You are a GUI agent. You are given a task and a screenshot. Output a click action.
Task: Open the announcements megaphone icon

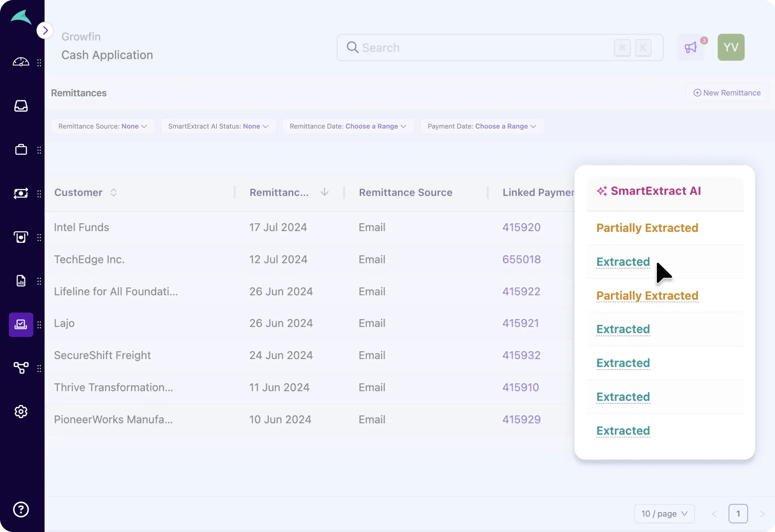(691, 48)
